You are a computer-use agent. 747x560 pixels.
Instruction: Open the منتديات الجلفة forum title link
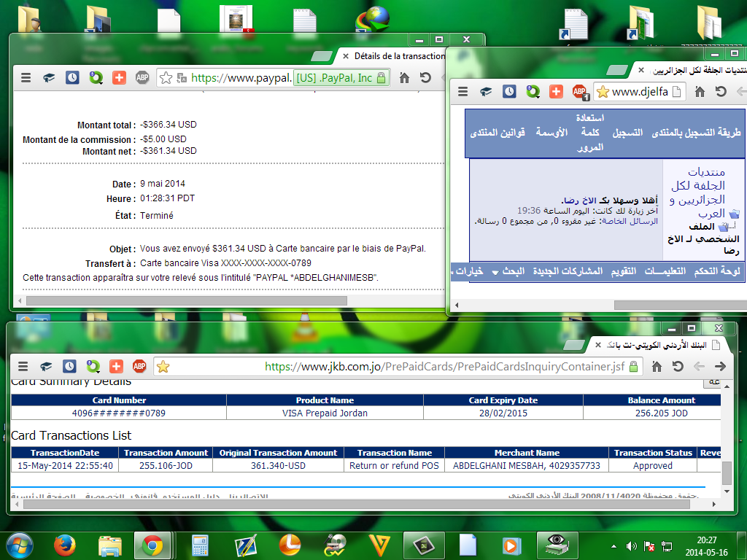[x=698, y=192]
